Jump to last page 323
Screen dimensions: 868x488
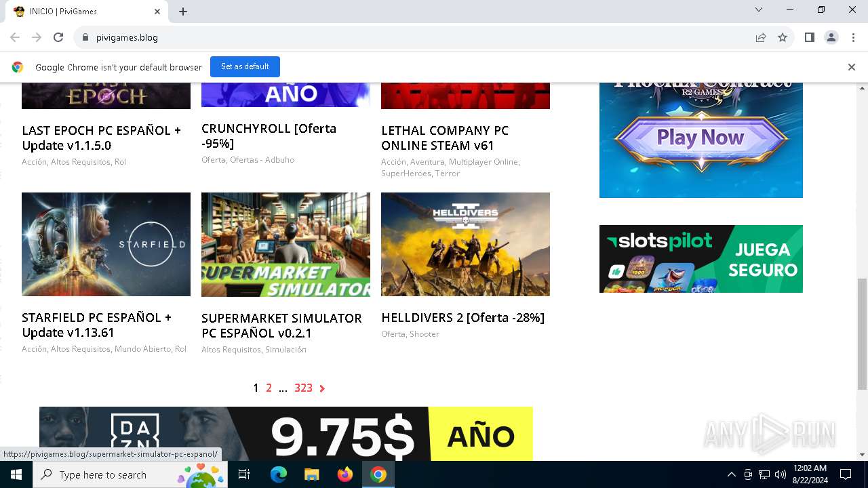(x=303, y=388)
